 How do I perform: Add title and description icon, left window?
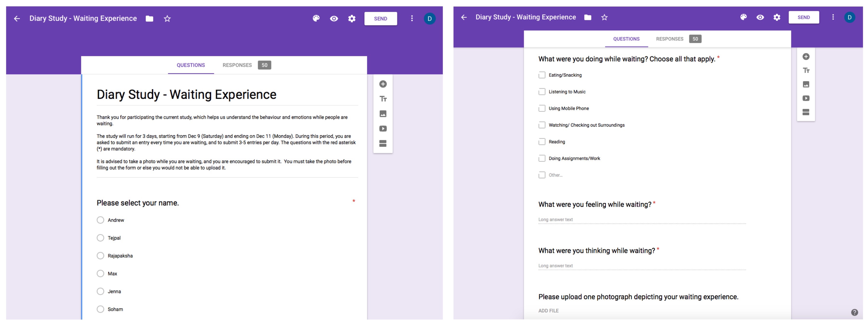pos(383,99)
